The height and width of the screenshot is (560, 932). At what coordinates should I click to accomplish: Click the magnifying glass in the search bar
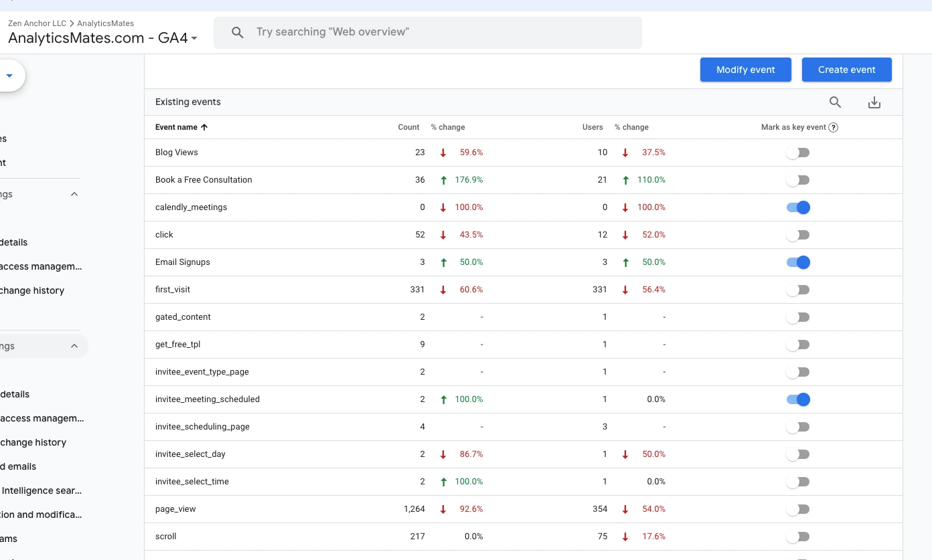[x=237, y=31]
